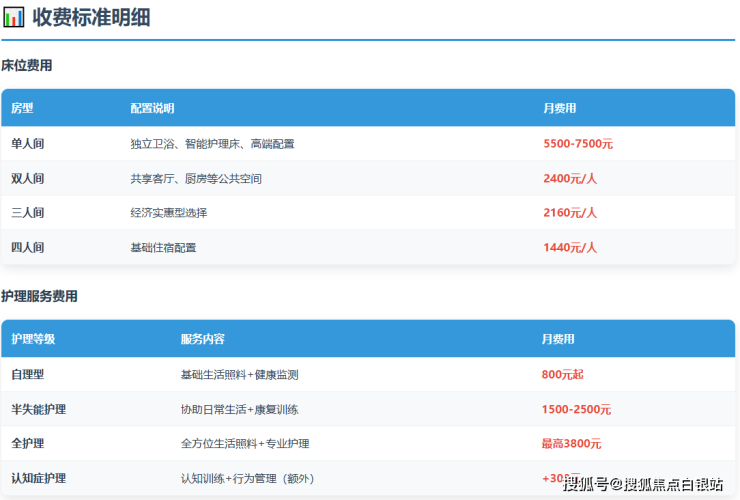The height and width of the screenshot is (500, 740).
Task: Click the 1440元/人 price for 四人间
Action: pos(570,248)
